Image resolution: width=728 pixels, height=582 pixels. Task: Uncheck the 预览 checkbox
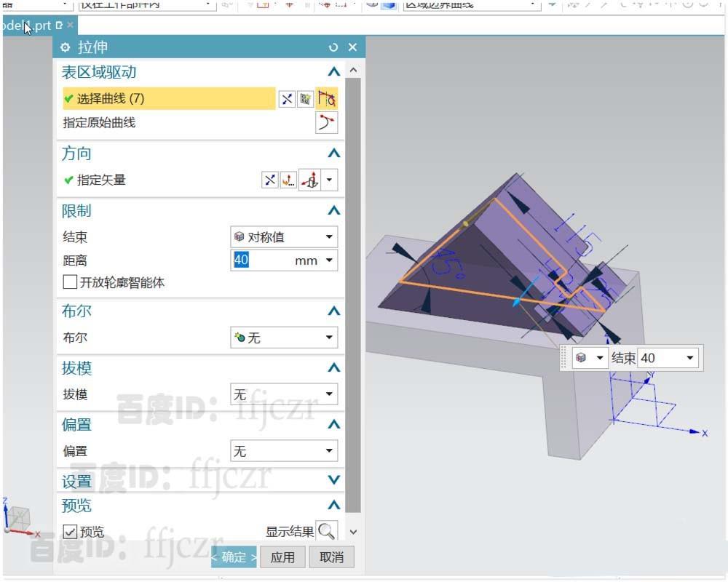[x=69, y=531]
